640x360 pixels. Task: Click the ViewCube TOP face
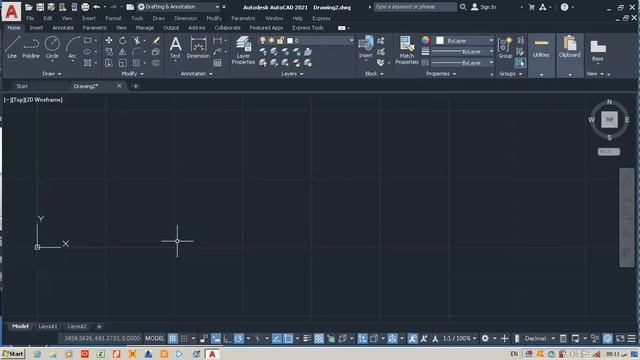click(x=609, y=120)
